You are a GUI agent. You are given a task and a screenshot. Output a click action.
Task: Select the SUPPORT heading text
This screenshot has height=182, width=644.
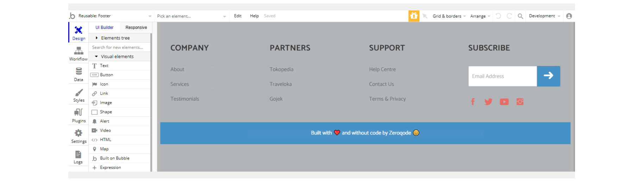click(387, 48)
